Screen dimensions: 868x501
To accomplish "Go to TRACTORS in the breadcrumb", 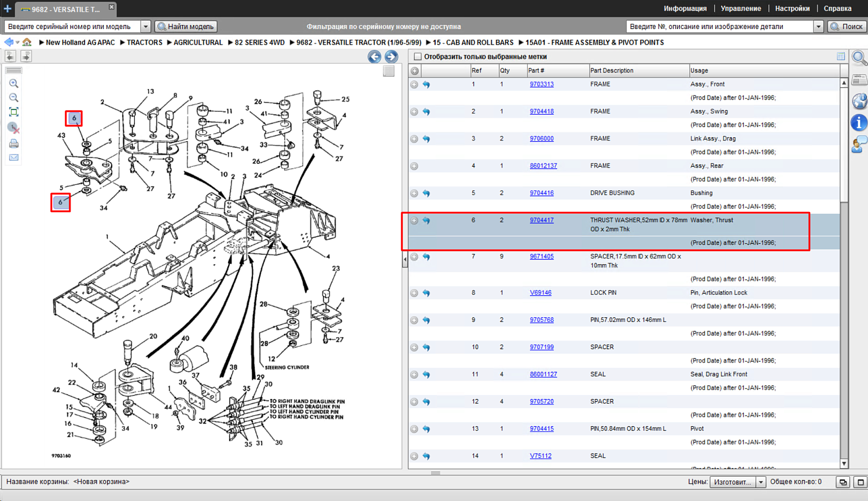I will [145, 42].
